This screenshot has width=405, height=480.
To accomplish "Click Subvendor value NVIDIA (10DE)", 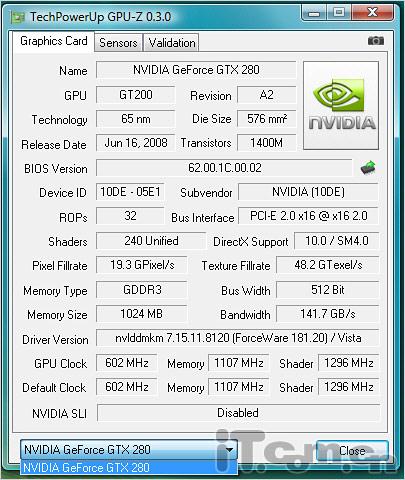I will click(x=308, y=192).
